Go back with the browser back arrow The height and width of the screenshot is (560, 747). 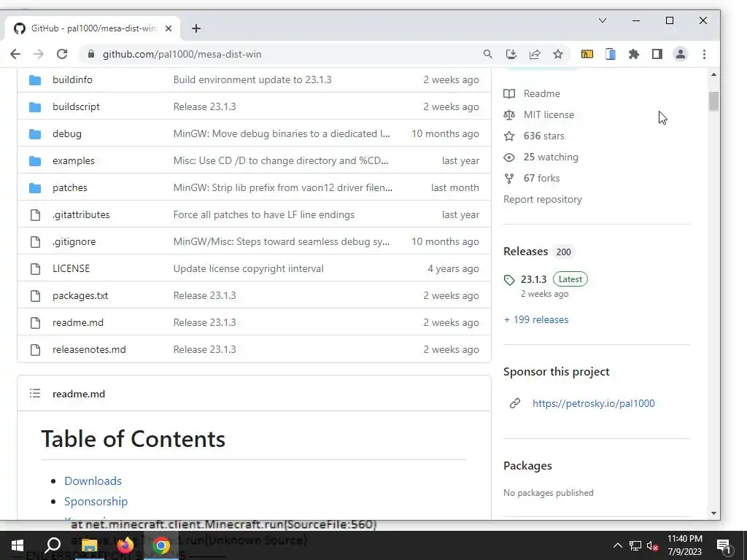[15, 54]
